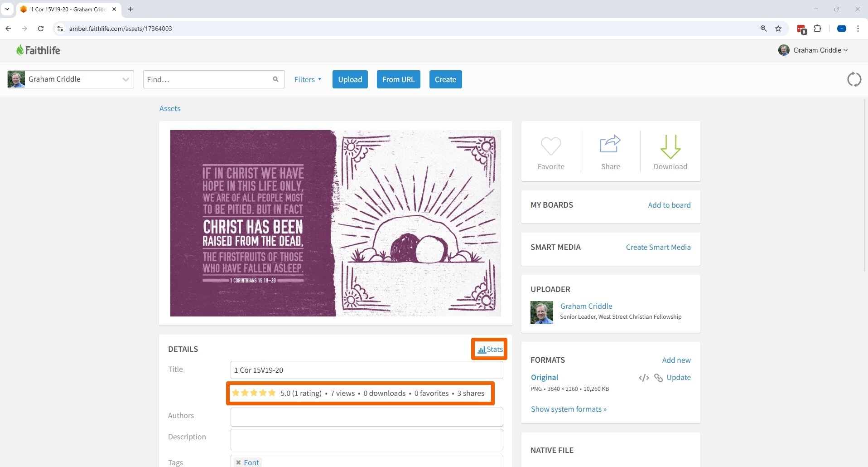Open the Graham Criddle account selector dropdown
The height and width of the screenshot is (467, 868).
coord(71,79)
